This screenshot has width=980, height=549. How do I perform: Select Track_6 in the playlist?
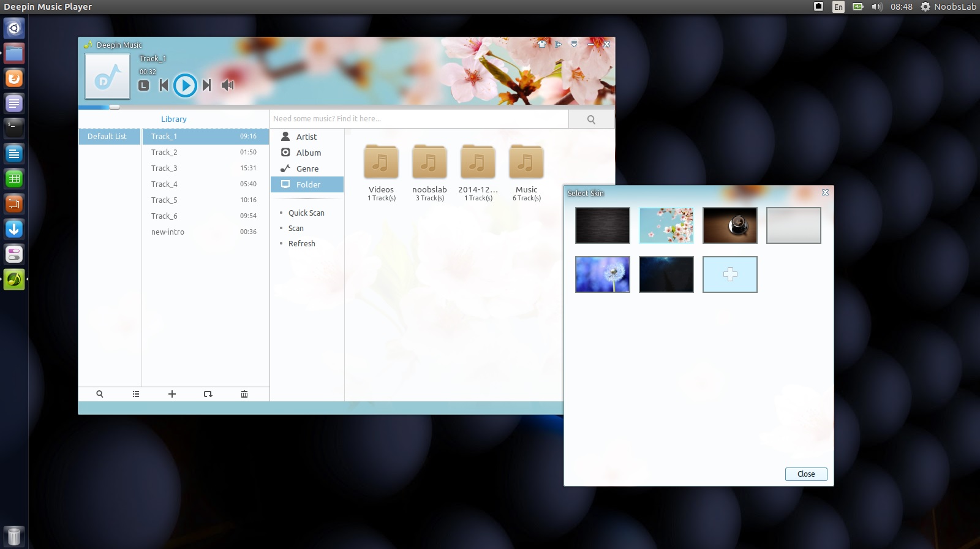point(205,216)
